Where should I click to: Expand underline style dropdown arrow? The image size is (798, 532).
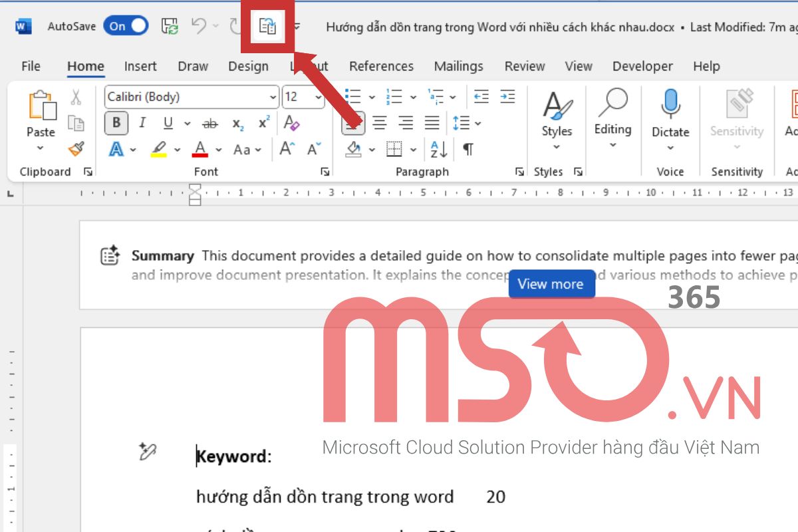point(187,123)
